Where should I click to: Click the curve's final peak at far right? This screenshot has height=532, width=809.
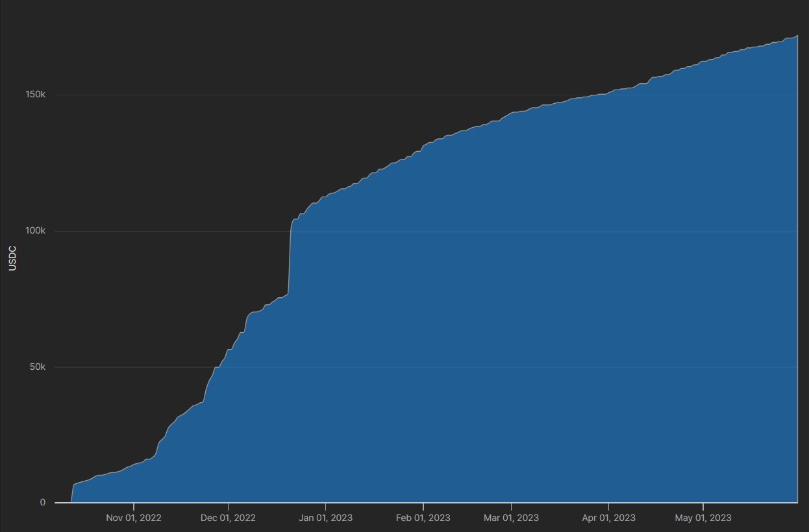click(x=797, y=36)
